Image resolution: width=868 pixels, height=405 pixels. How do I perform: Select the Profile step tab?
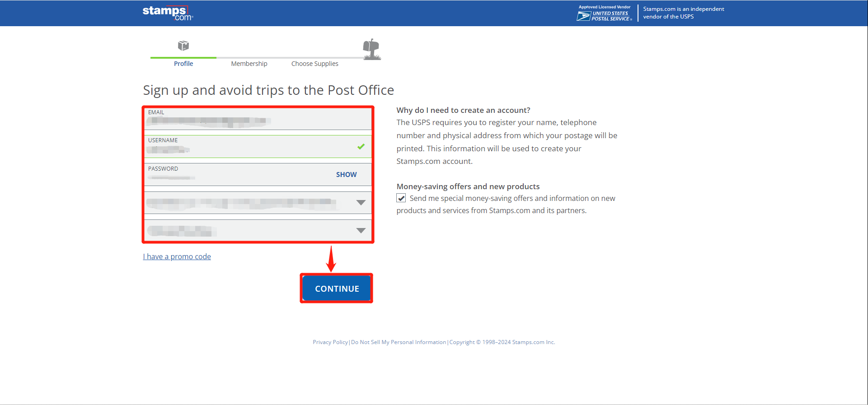tap(183, 64)
